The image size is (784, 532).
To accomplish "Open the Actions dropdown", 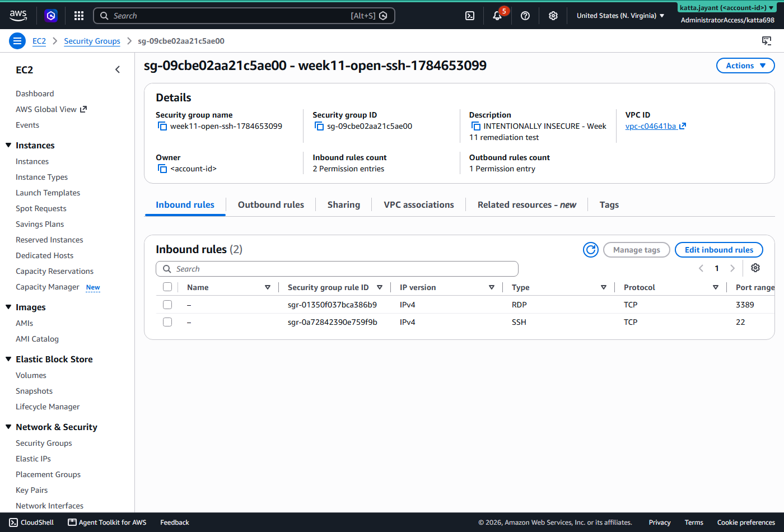I will (745, 66).
